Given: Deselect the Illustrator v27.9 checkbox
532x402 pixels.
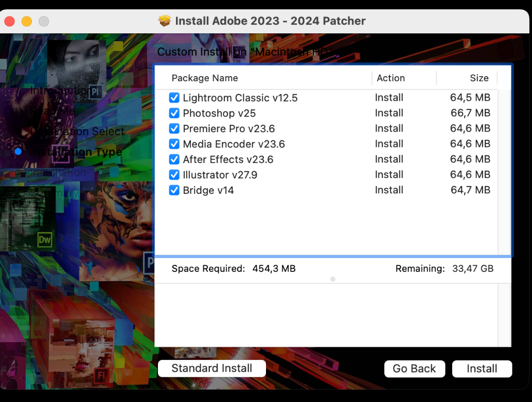Looking at the screenshot, I should click(x=174, y=175).
